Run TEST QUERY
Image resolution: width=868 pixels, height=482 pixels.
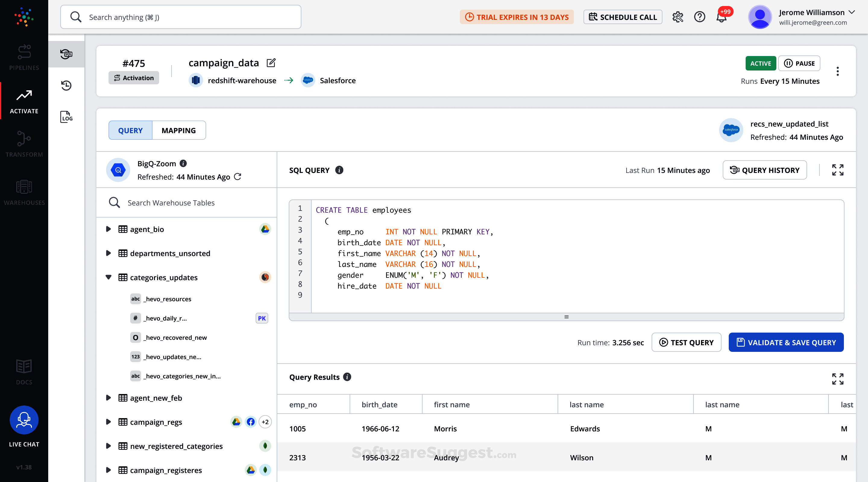click(686, 342)
